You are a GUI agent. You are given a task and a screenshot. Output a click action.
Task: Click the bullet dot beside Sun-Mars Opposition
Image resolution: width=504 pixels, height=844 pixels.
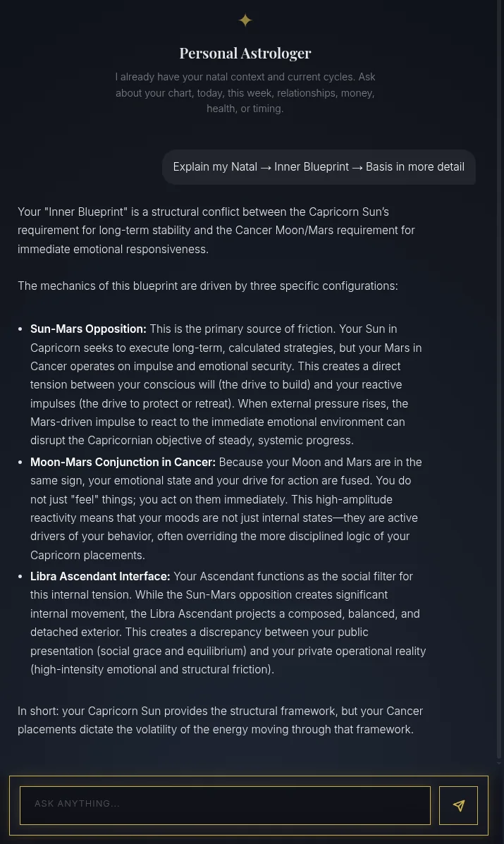pyautogui.click(x=20, y=329)
